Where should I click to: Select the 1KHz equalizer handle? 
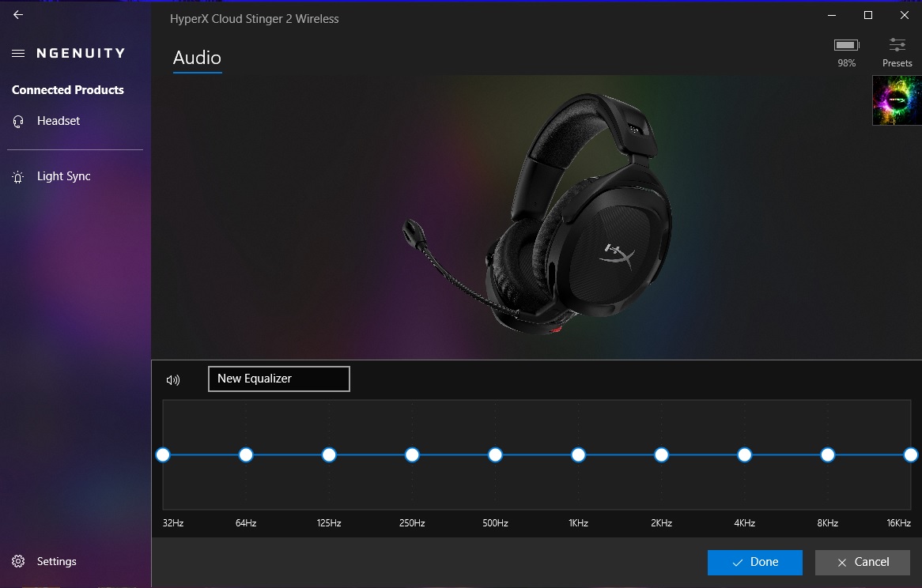[x=578, y=454]
